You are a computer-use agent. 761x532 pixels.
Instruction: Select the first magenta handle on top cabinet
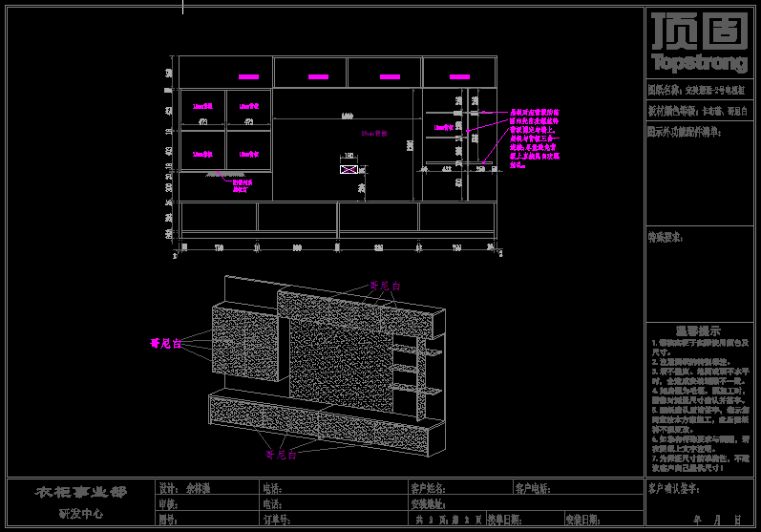248,76
